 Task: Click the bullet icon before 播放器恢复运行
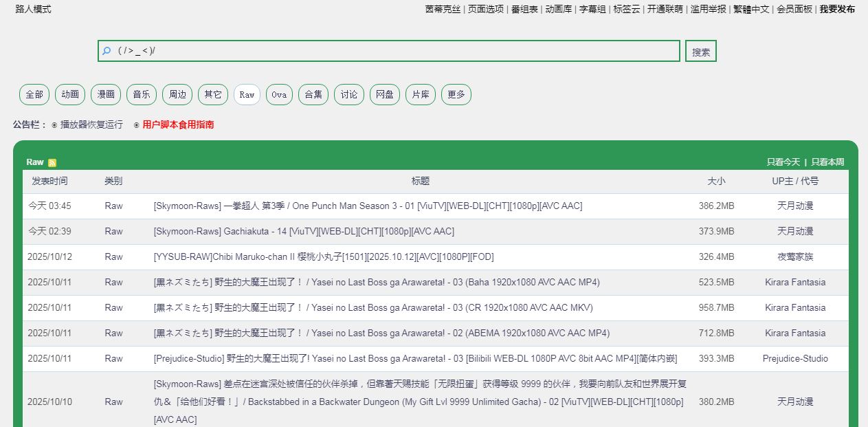pos(54,125)
